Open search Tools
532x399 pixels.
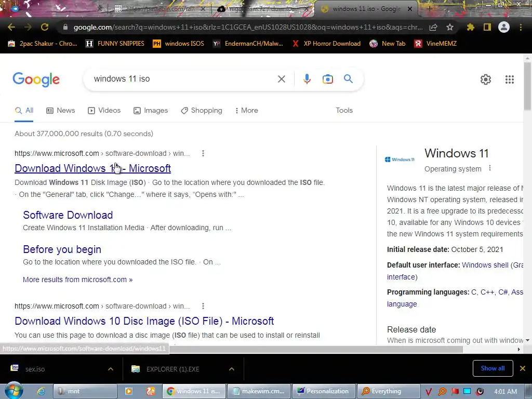(344, 111)
